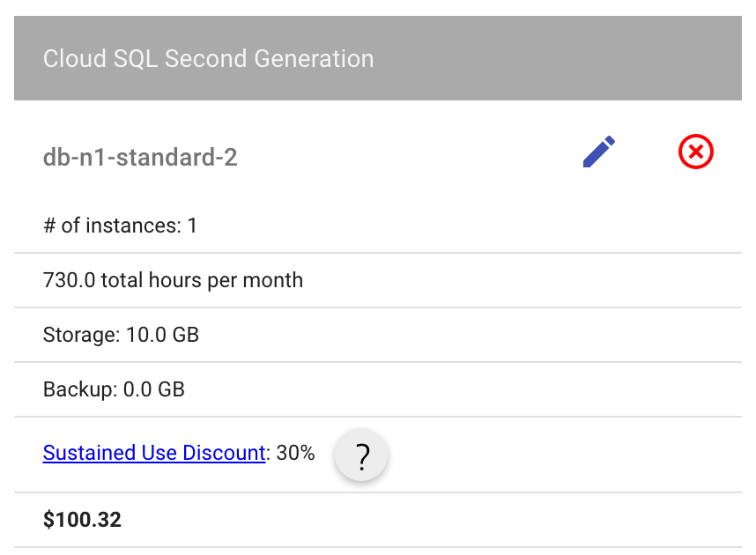Remove the db-n1-standard-2 estimate item
Image resolution: width=756 pixels, height=555 pixels.
tap(695, 152)
